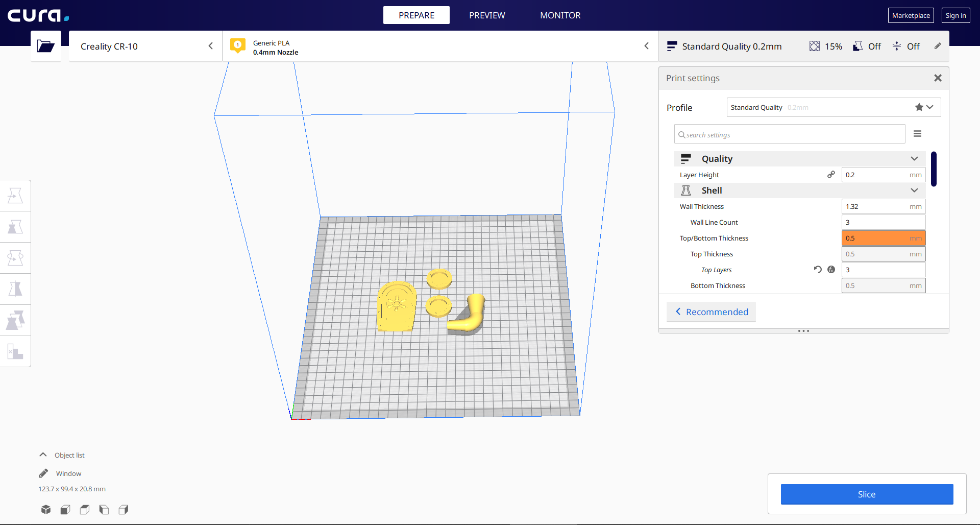Select the arched door model on build plate

click(397, 306)
